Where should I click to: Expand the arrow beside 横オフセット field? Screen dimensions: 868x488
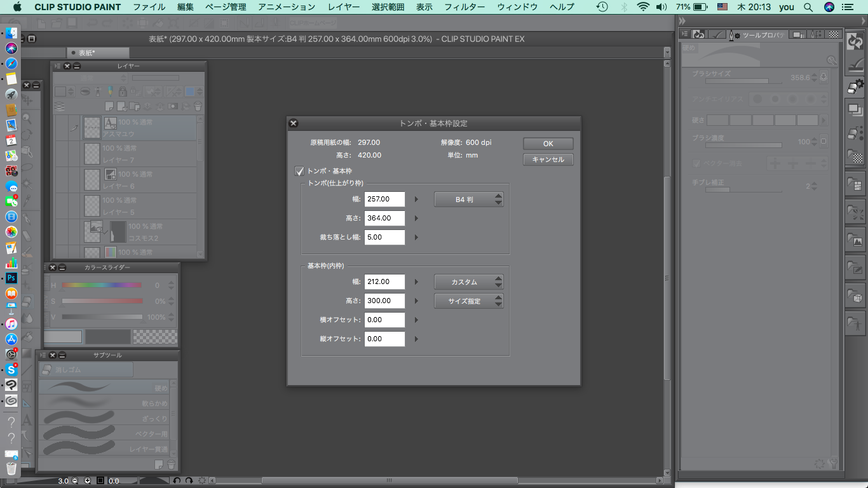click(416, 320)
